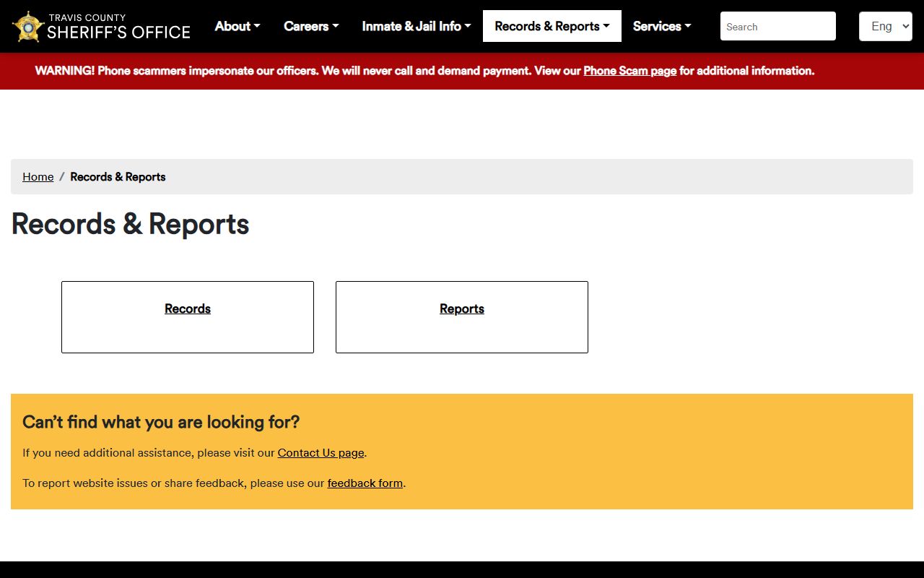Click the "Can't find what you are looking for?" heading

[161, 422]
